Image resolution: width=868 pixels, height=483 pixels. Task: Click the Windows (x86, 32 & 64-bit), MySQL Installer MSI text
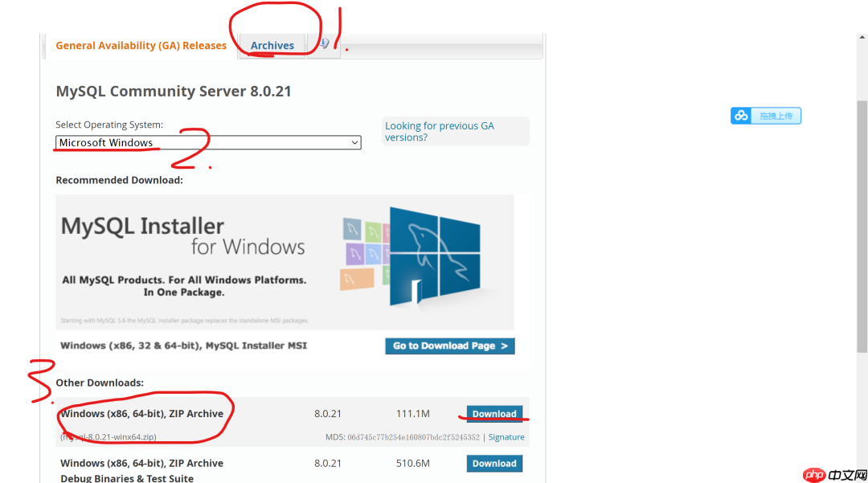pos(183,346)
